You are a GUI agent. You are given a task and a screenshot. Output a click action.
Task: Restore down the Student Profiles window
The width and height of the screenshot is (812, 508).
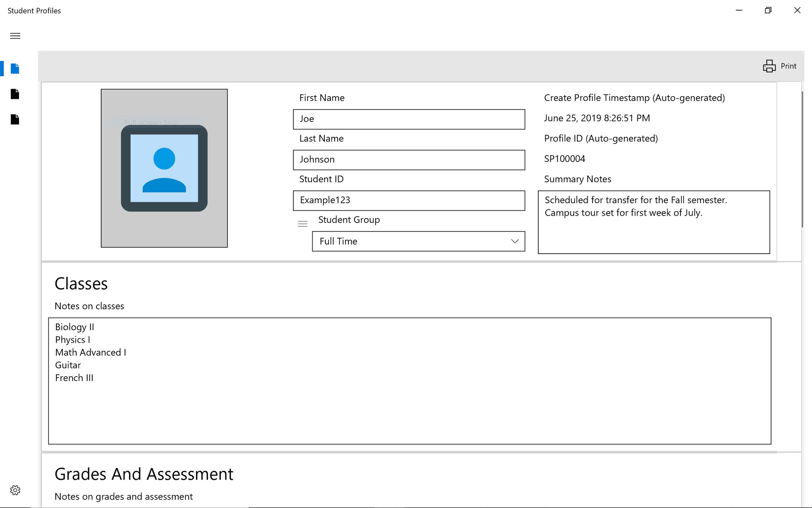click(x=768, y=10)
